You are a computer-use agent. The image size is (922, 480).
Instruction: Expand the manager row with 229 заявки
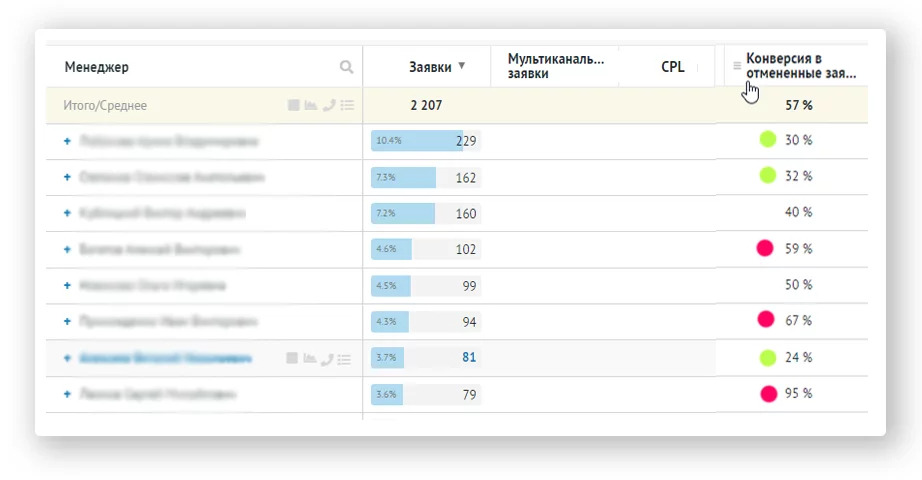(67, 142)
